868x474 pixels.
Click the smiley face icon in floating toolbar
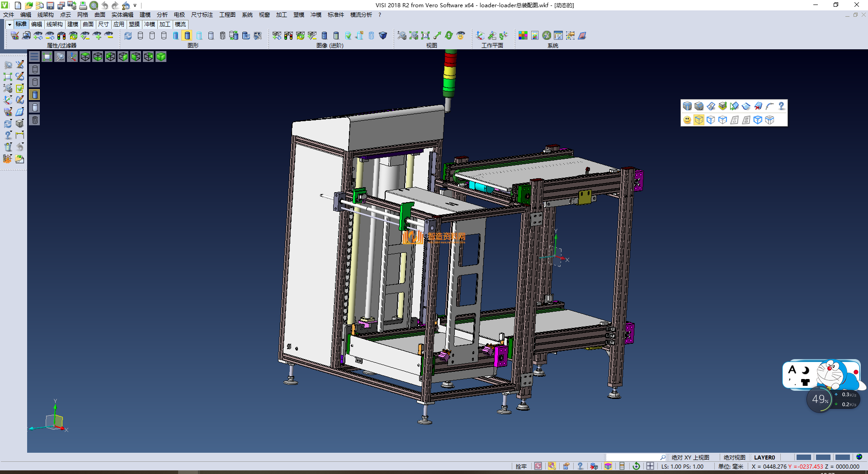(x=687, y=120)
